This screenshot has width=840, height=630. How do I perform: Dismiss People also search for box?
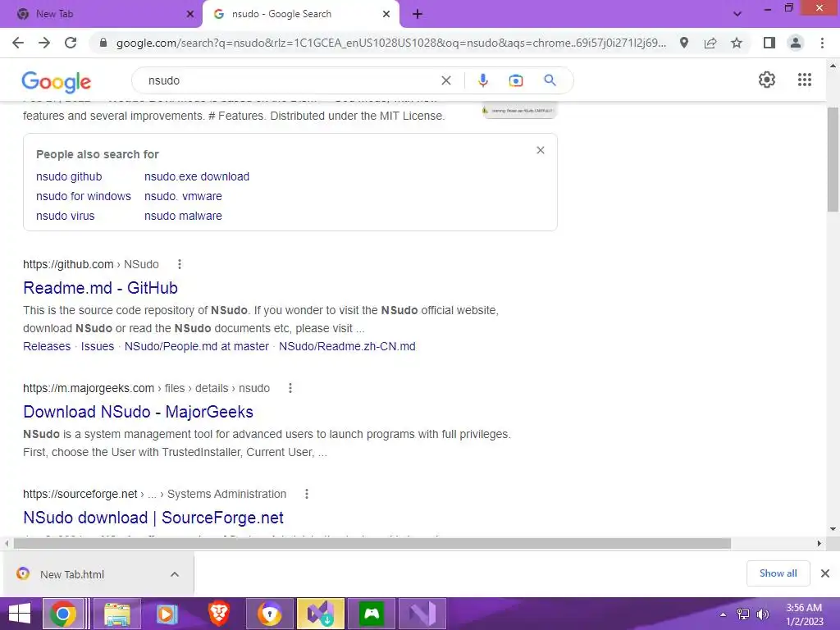(x=541, y=150)
